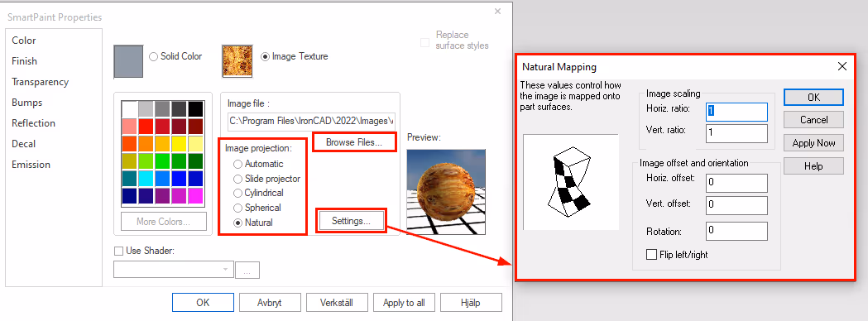Click the Vert. ratio field
This screenshot has width=868, height=321.
(x=736, y=133)
